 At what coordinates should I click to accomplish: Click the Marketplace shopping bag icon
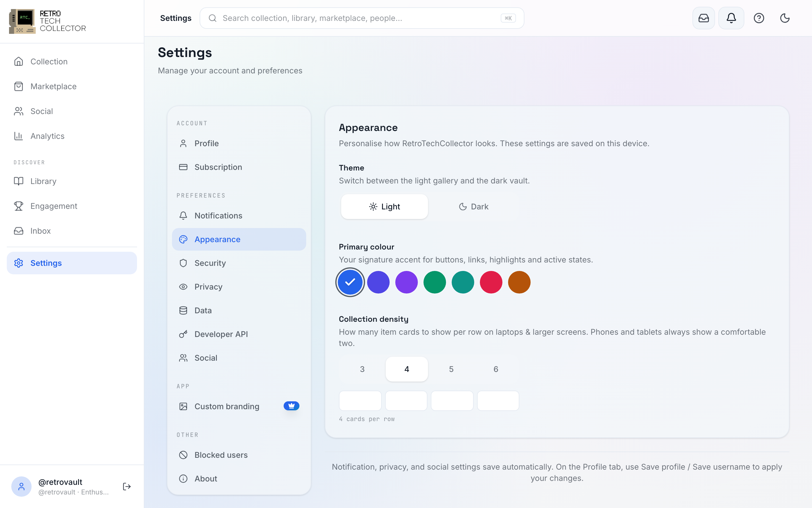[x=19, y=86]
